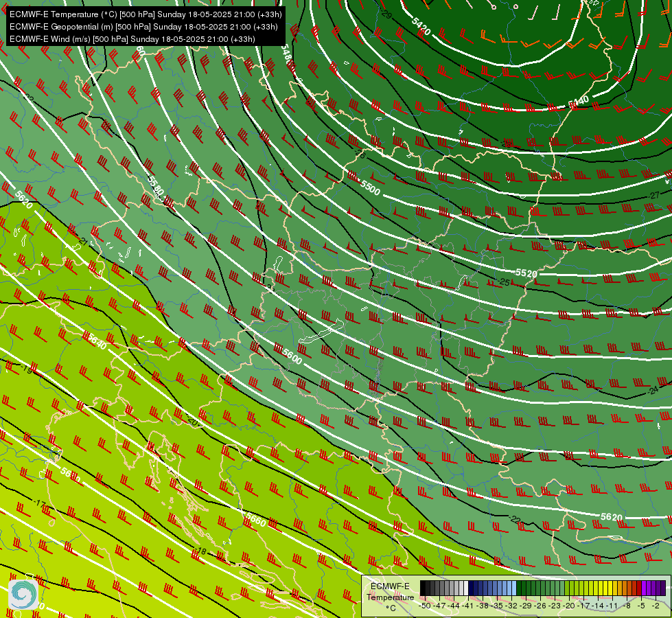Click the legend tick label '-35'
The width and height of the screenshot is (672, 618).
click(497, 606)
